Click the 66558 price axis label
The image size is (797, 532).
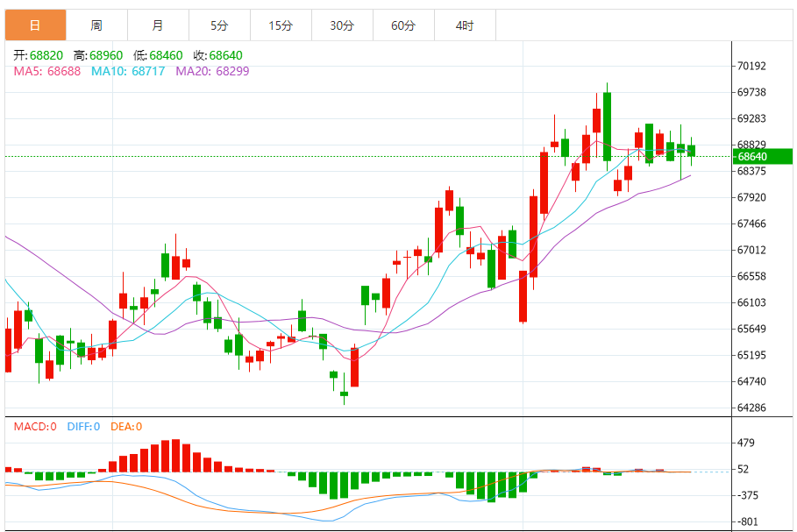(x=751, y=276)
